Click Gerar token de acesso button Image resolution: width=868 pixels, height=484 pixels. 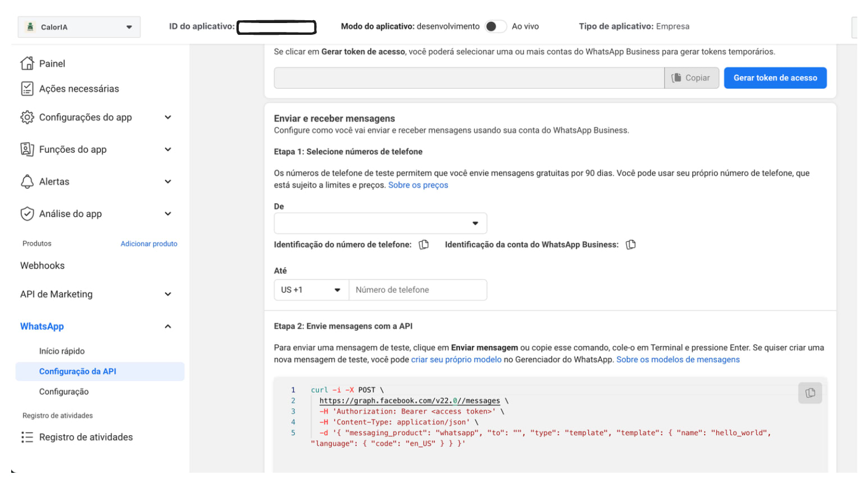click(775, 78)
